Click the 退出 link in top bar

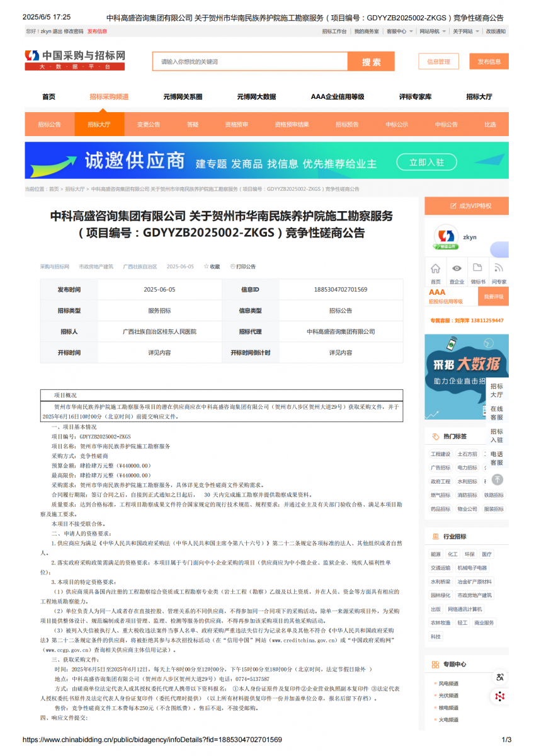[57, 31]
